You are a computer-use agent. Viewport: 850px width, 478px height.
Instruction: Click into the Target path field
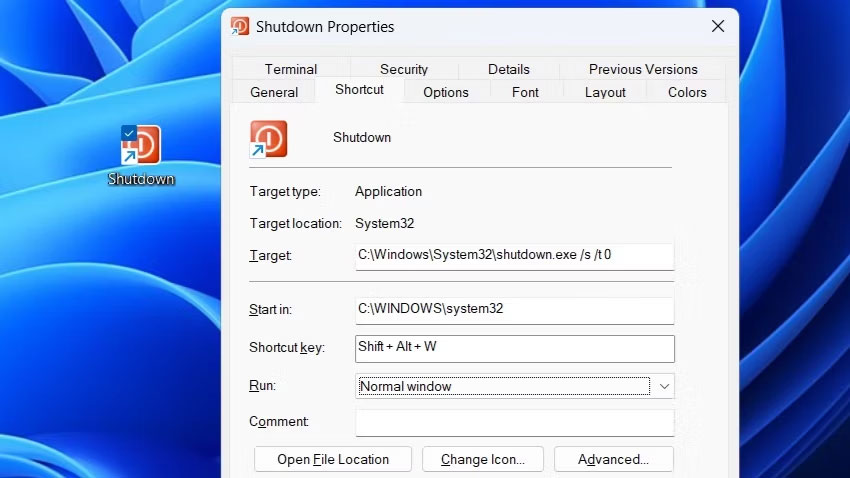pos(514,255)
